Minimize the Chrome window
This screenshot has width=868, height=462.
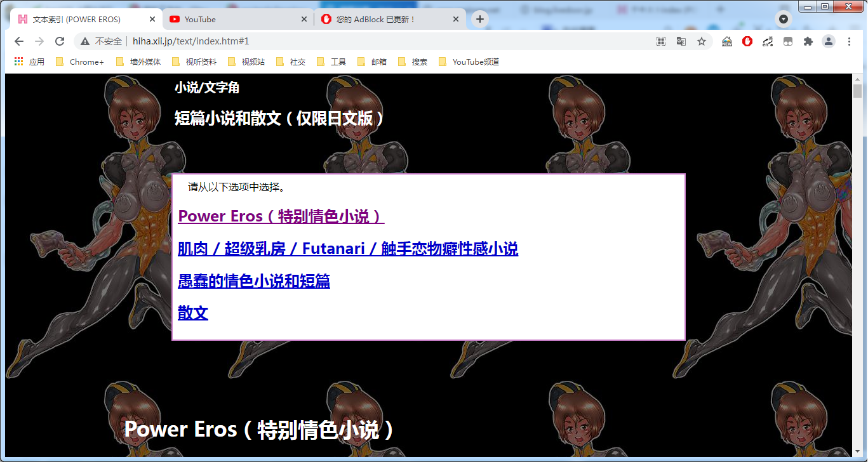point(808,6)
